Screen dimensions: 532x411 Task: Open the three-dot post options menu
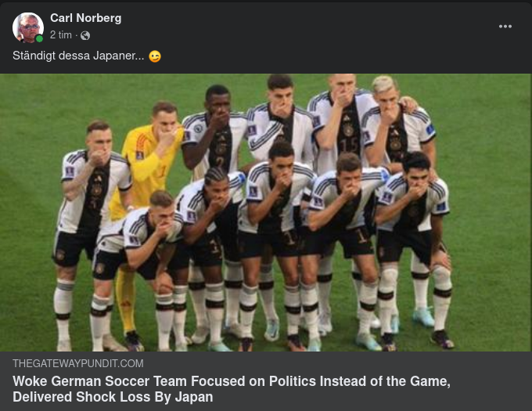505,27
